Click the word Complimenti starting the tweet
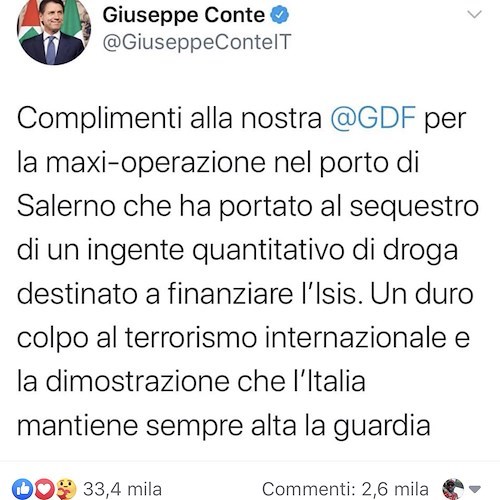The image size is (500, 500). [99, 119]
